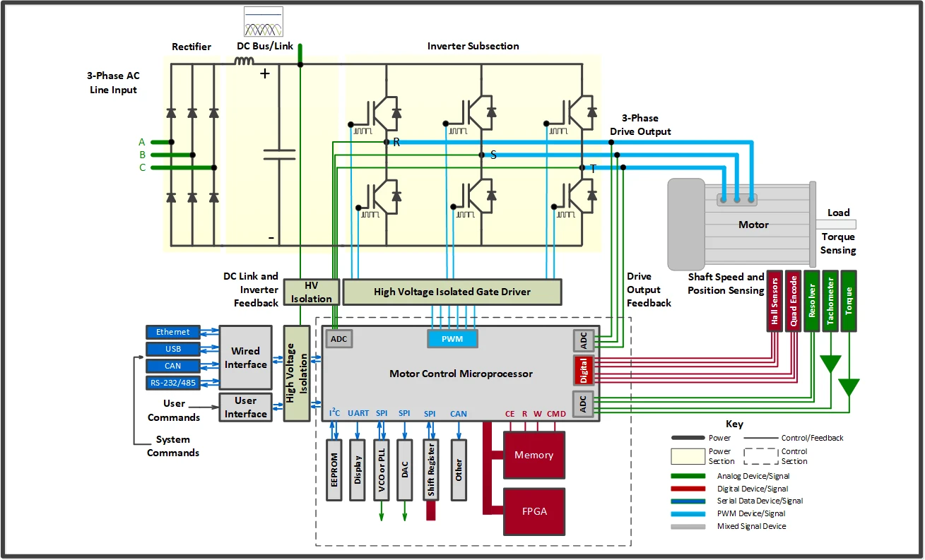Click the blue PWM block in the microprocessor
The height and width of the screenshot is (560, 925).
tap(452, 339)
